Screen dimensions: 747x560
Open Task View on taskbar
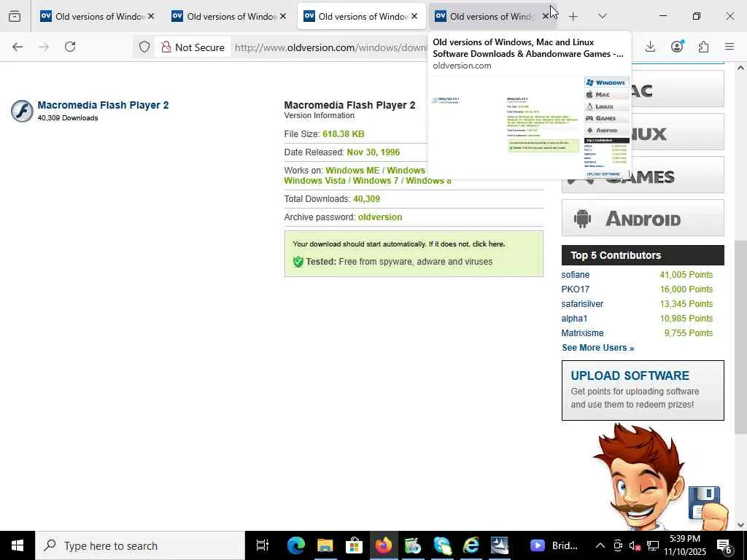point(263,545)
